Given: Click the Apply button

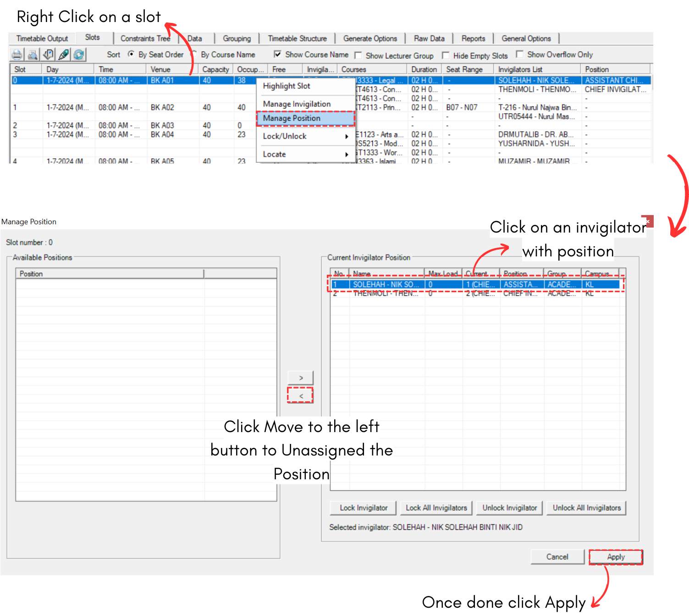Looking at the screenshot, I should point(616,557).
